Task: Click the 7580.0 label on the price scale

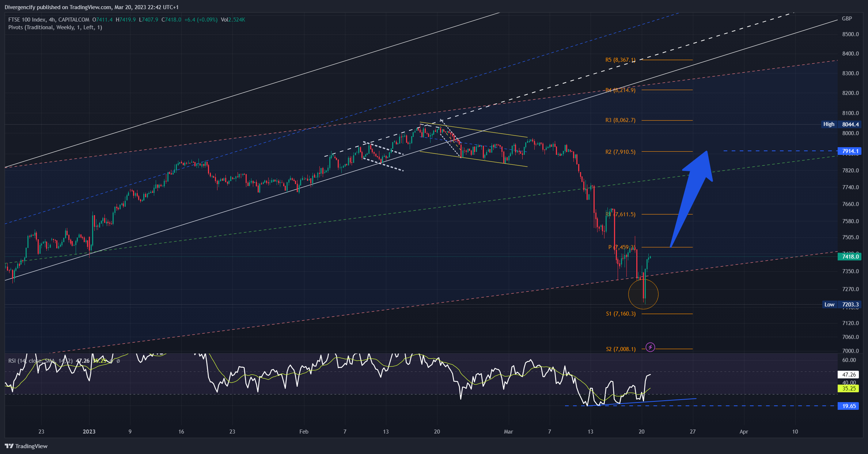Action: (x=850, y=221)
